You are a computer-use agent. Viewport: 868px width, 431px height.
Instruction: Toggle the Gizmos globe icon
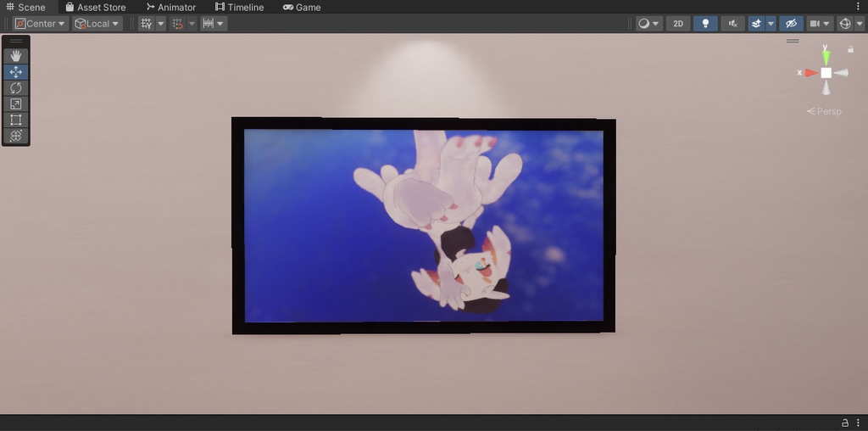[x=845, y=23]
